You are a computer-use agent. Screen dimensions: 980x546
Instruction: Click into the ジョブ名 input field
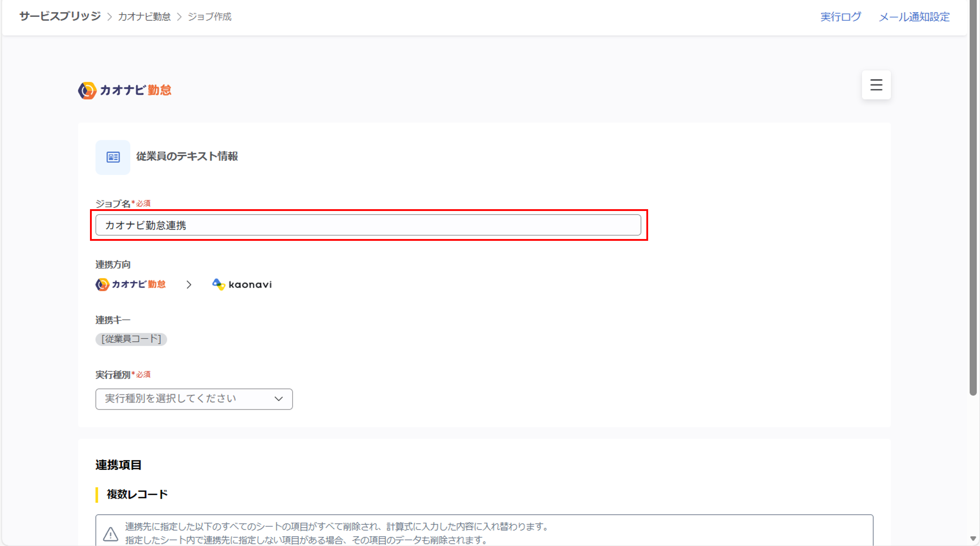click(x=368, y=225)
